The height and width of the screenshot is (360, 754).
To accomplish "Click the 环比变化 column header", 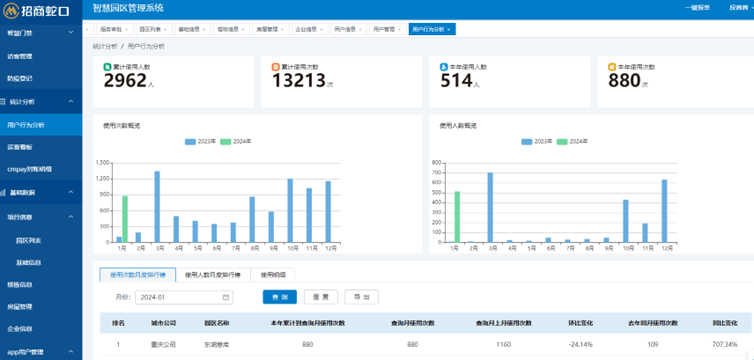I will [580, 323].
